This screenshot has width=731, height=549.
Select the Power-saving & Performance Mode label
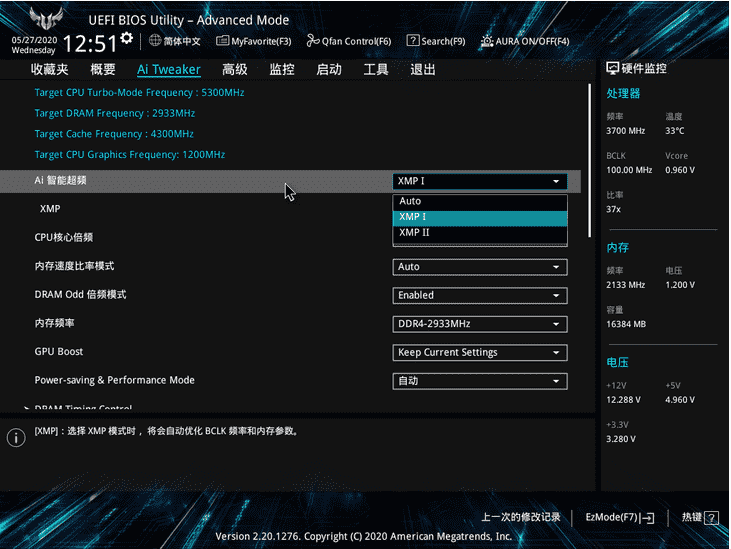(114, 380)
